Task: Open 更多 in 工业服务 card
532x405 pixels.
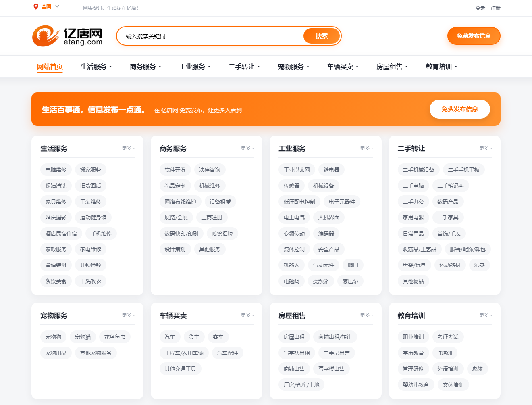Action: click(366, 148)
